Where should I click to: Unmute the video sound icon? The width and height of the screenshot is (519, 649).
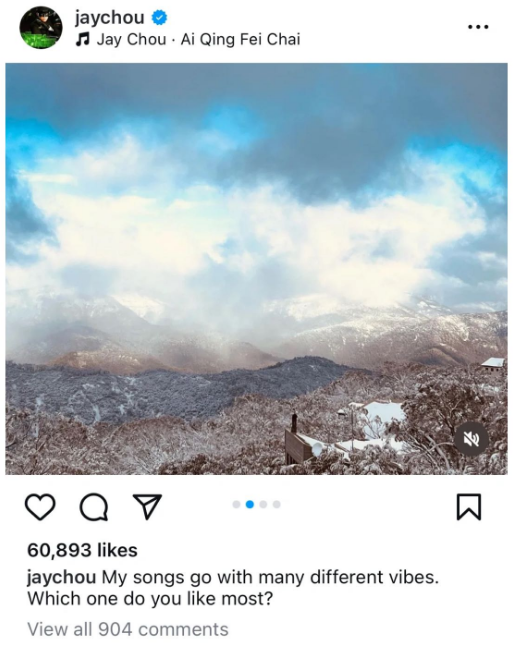click(471, 439)
